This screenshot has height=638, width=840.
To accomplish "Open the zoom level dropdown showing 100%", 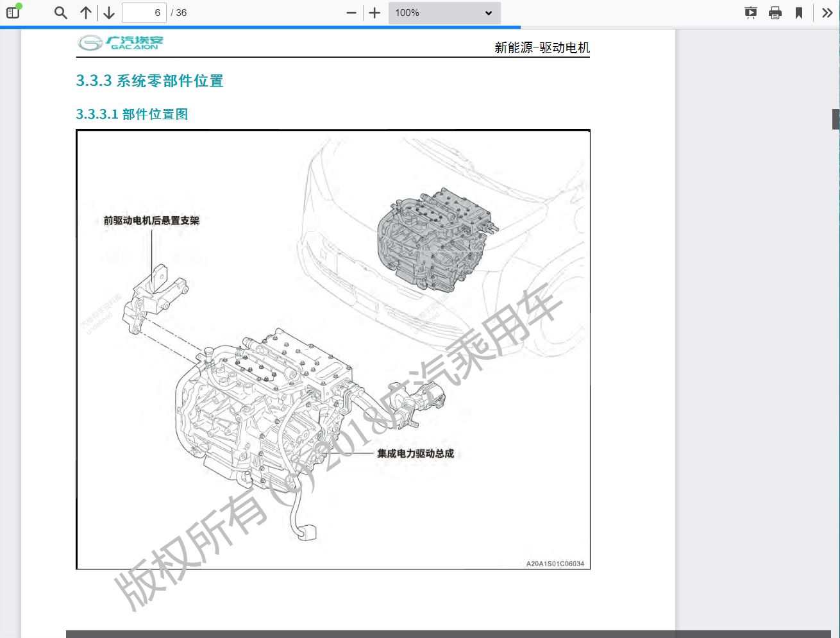I will 444,12.
